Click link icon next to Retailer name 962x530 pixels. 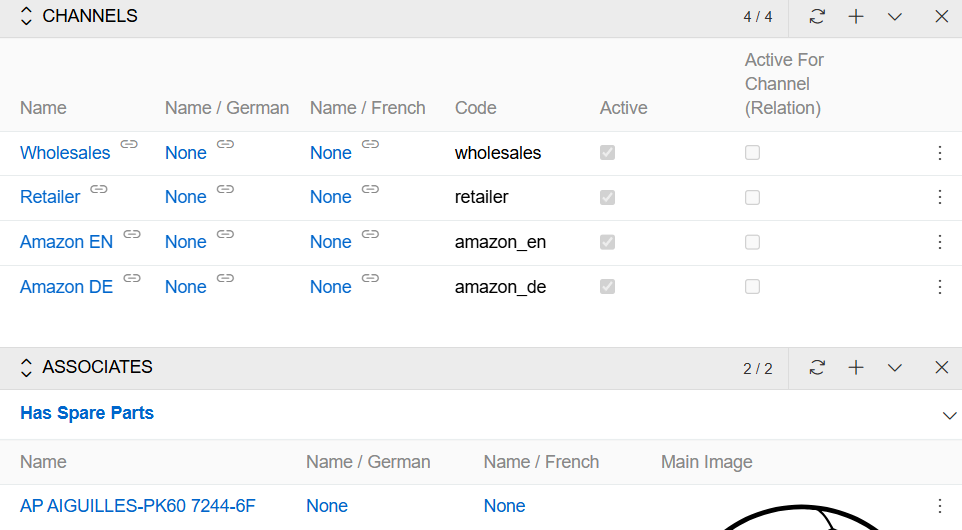(x=99, y=189)
